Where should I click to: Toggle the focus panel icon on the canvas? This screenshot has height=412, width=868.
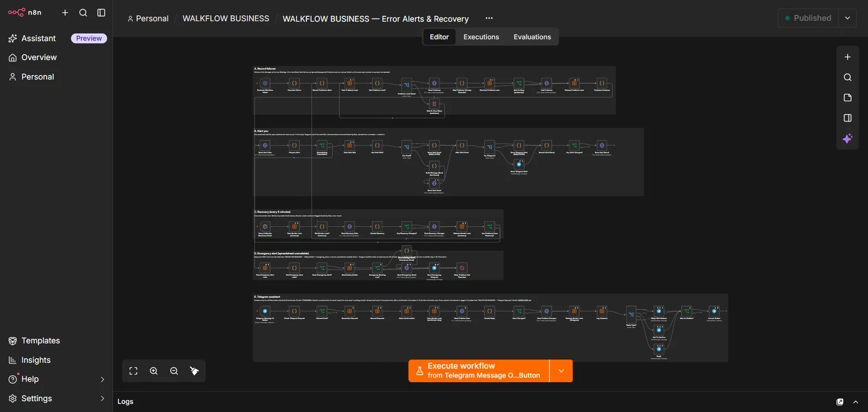[x=847, y=118]
